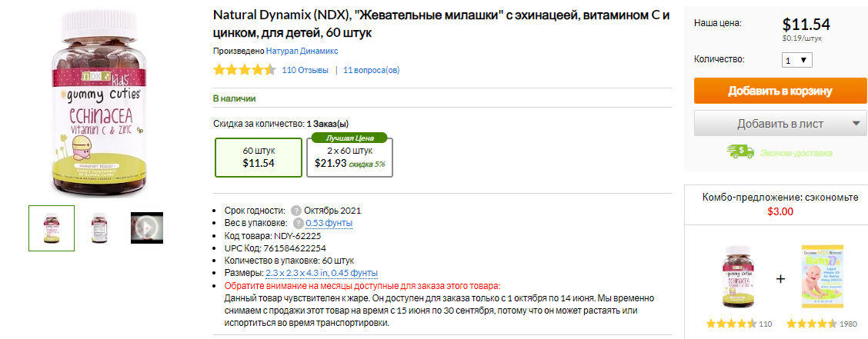Click the help icon beside Вес в упаковке

[298, 224]
